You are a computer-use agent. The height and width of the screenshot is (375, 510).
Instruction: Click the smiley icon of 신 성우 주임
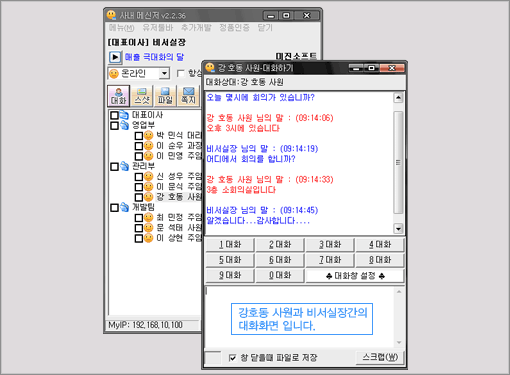(x=148, y=176)
